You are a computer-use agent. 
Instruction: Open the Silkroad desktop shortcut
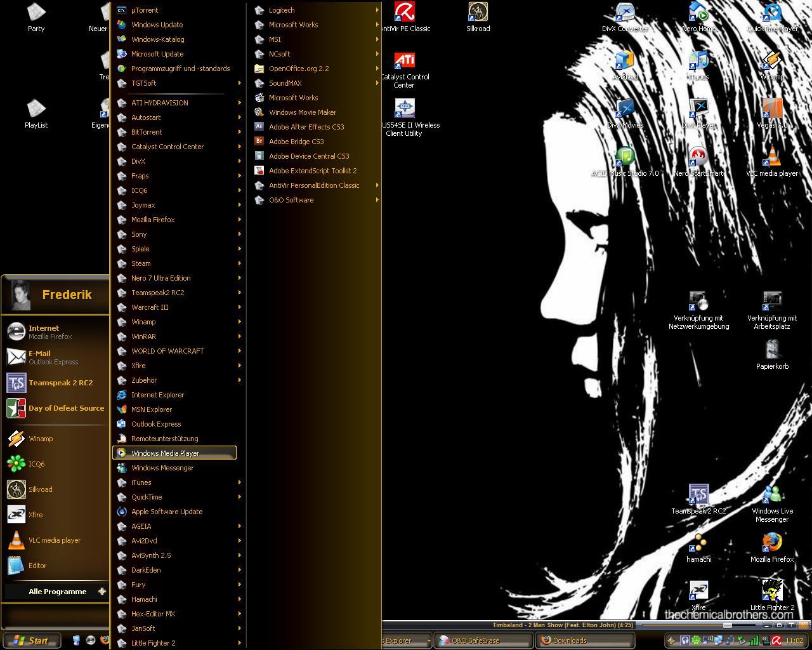478,13
